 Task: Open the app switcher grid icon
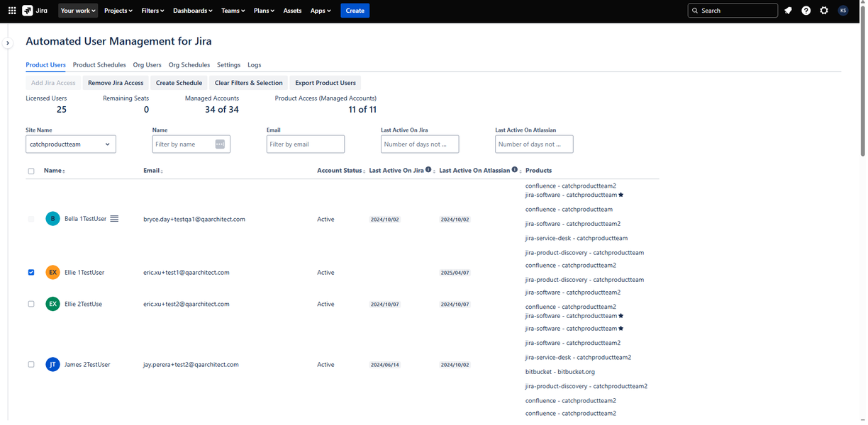point(12,11)
